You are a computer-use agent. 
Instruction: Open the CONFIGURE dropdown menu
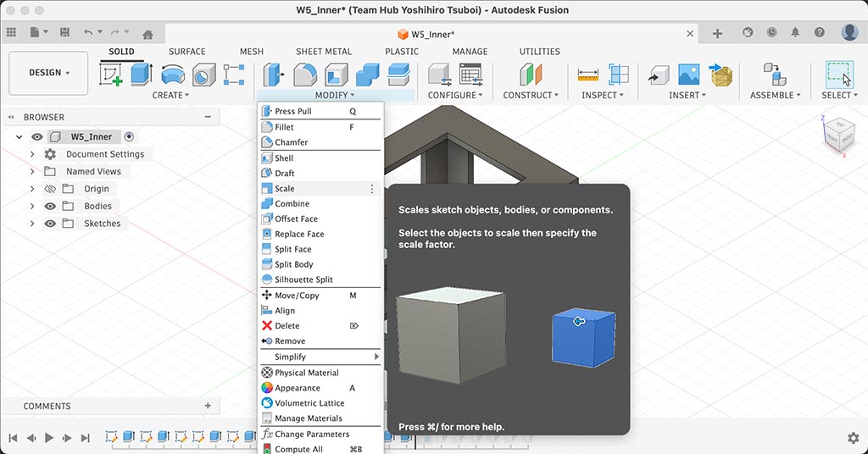(455, 95)
